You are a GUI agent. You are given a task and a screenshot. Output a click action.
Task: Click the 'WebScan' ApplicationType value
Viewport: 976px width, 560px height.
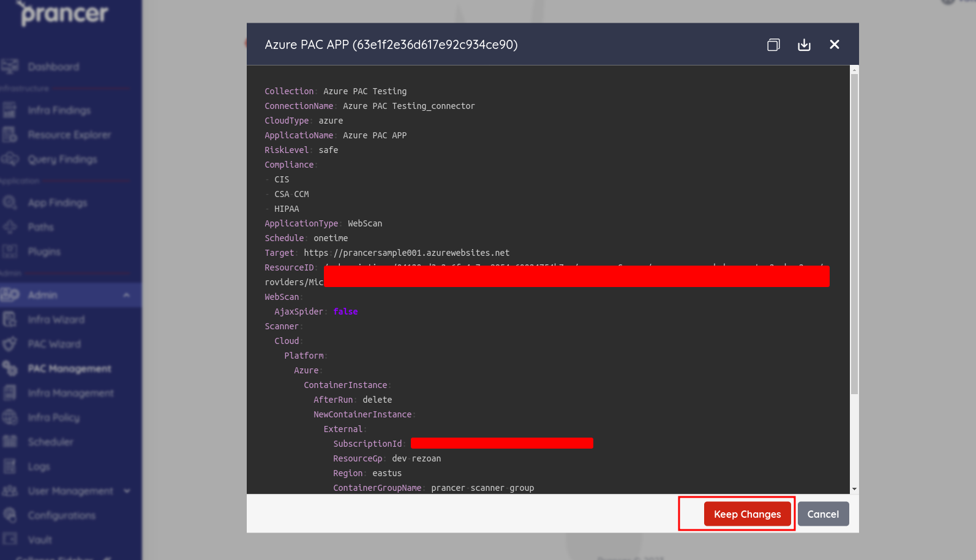point(365,223)
